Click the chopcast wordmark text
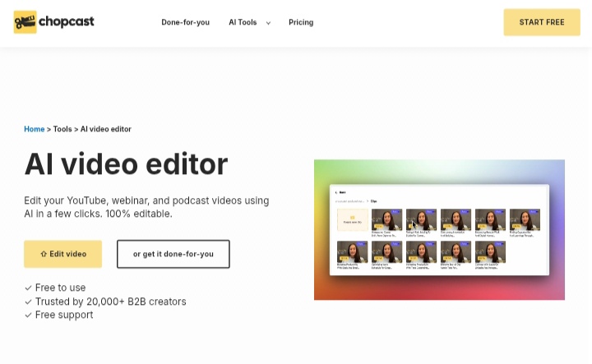592x364 pixels. coord(67,21)
